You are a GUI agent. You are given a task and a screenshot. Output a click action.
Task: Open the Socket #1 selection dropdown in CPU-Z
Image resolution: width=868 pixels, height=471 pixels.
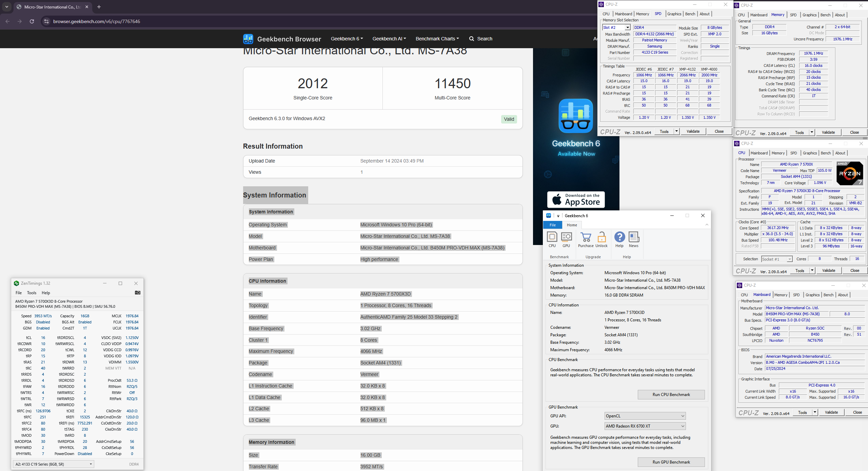[789, 259]
